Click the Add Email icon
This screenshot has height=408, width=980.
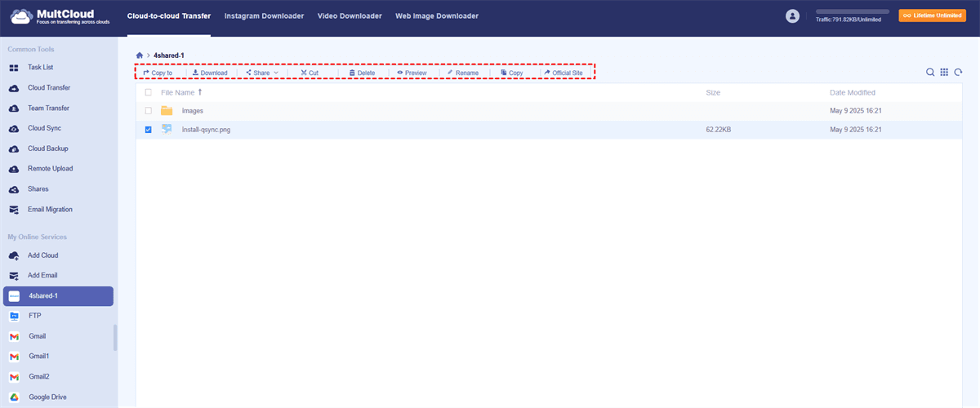[14, 276]
